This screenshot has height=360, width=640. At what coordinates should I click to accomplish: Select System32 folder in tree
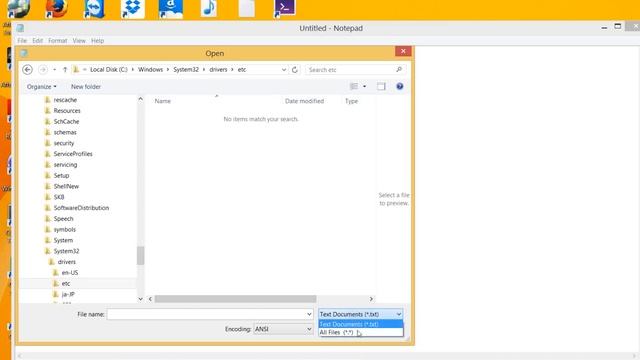(67, 251)
